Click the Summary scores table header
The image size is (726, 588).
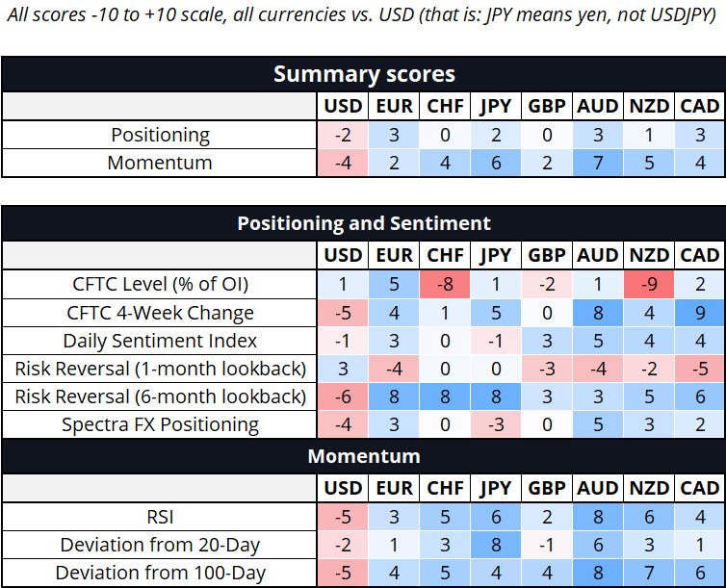pyautogui.click(x=363, y=74)
